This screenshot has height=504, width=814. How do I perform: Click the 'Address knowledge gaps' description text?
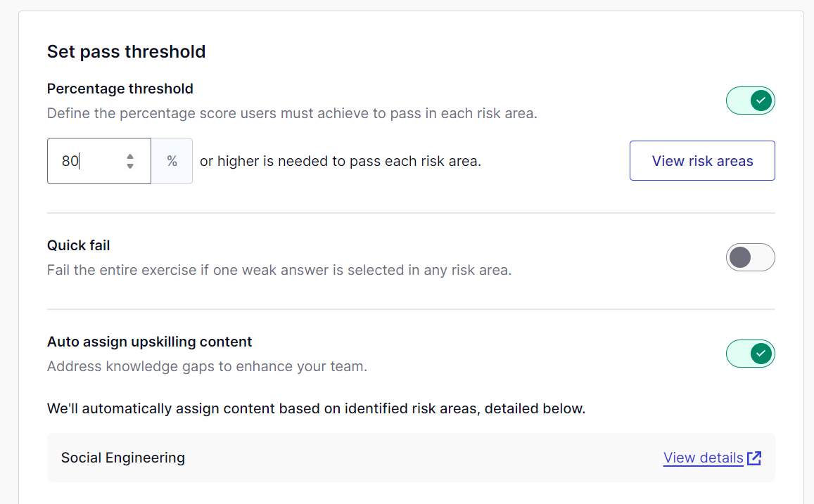tap(207, 366)
